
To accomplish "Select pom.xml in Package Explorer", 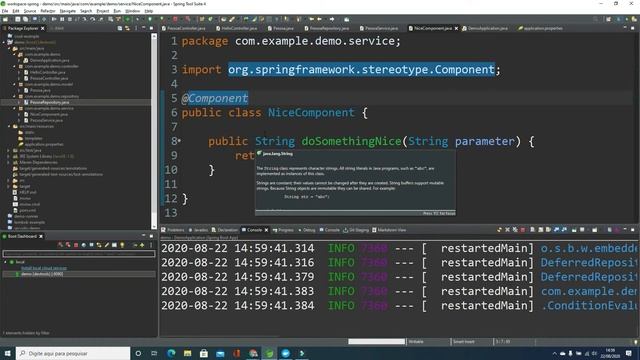I will point(27,210).
